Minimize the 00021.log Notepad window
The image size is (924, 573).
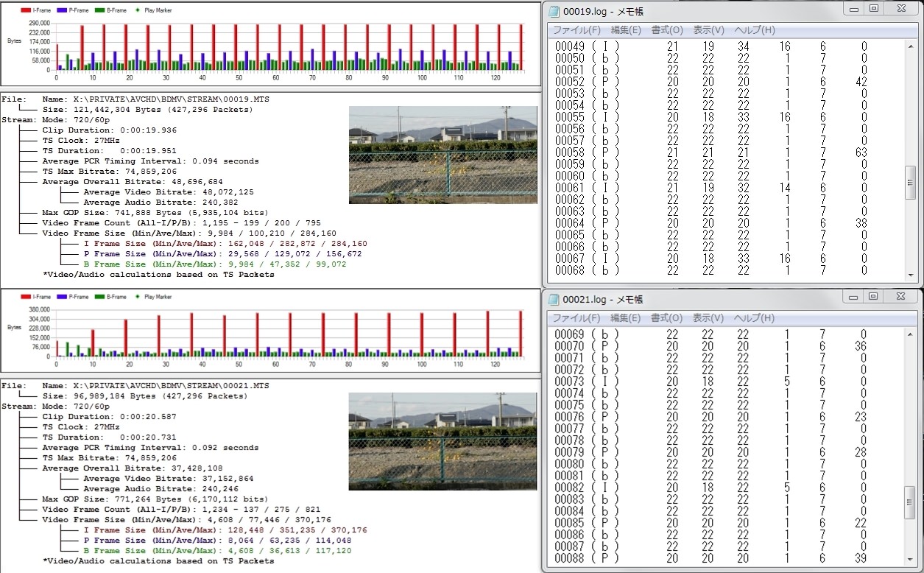pos(853,297)
